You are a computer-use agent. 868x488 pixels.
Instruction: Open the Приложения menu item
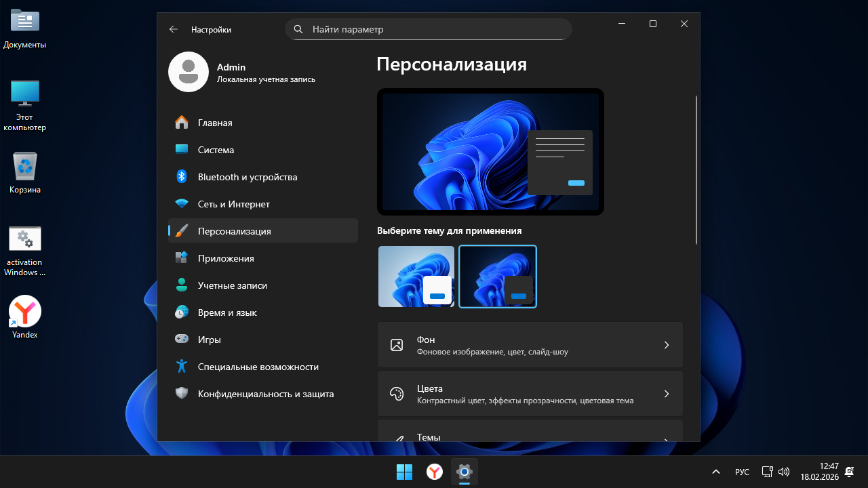coord(226,258)
